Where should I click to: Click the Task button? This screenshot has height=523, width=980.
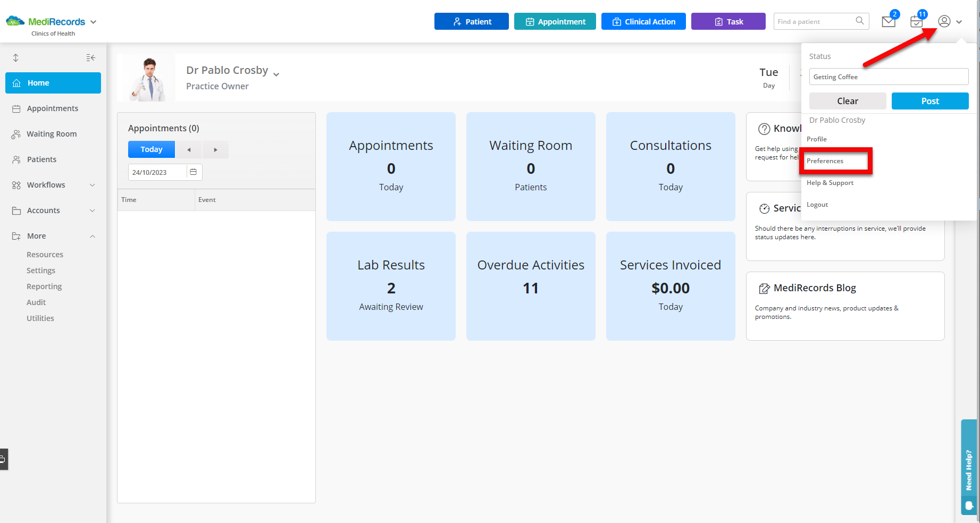point(728,21)
